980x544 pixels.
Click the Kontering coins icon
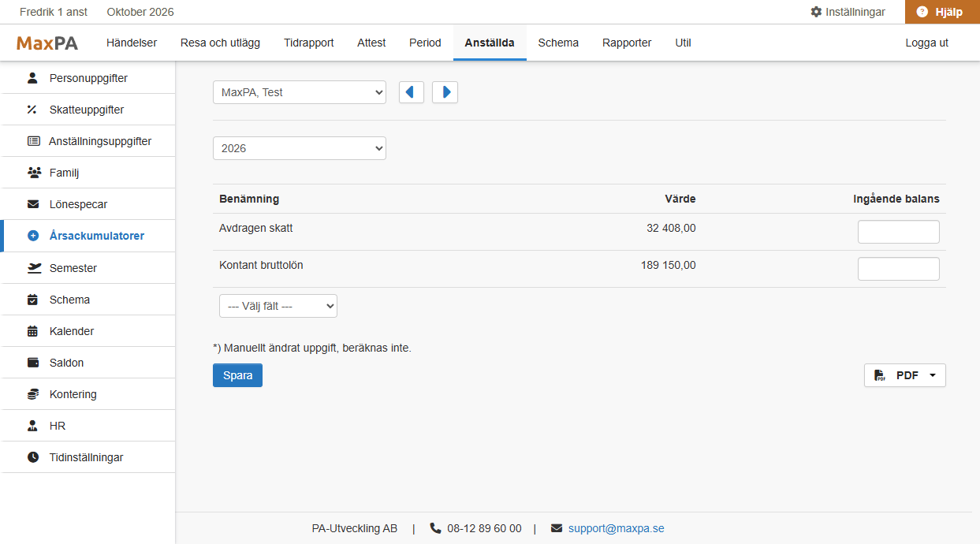(x=33, y=394)
